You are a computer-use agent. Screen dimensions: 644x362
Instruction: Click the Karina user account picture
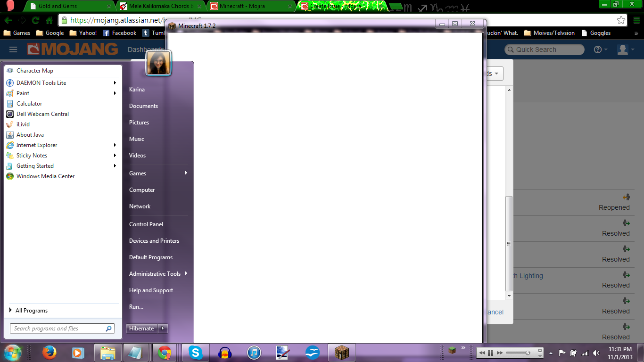[158, 63]
